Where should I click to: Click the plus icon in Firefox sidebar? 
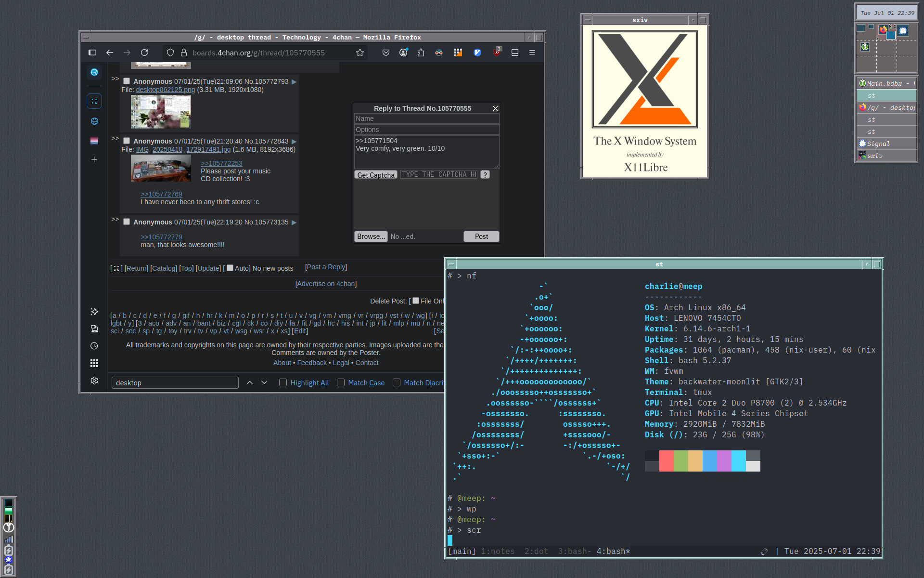pos(94,159)
